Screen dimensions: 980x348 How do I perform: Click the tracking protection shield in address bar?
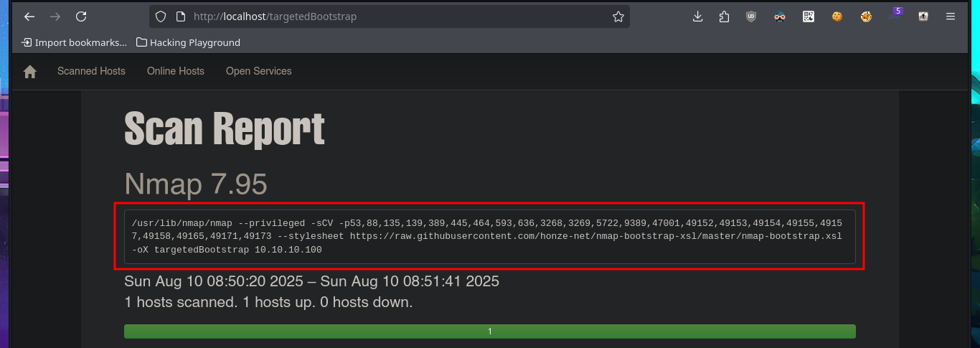(161, 17)
